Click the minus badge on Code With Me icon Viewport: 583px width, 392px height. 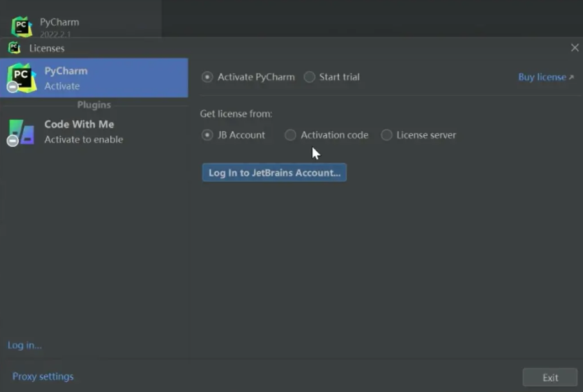[x=12, y=141]
